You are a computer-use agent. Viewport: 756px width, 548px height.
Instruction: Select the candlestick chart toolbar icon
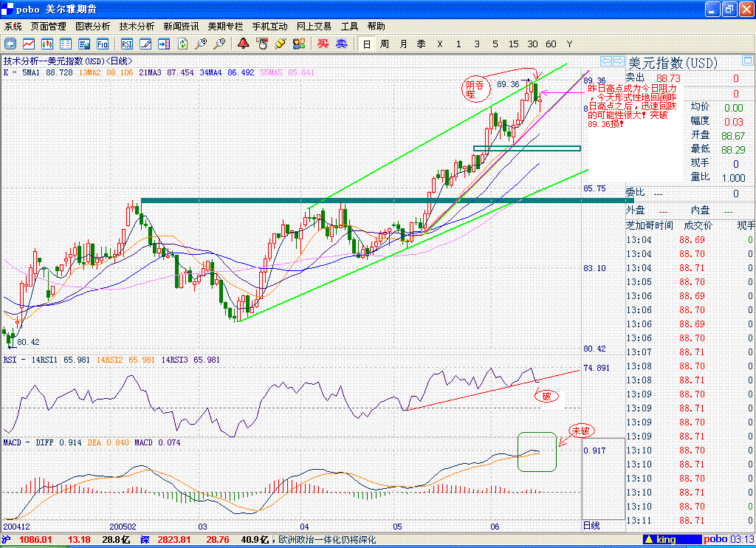click(x=47, y=44)
